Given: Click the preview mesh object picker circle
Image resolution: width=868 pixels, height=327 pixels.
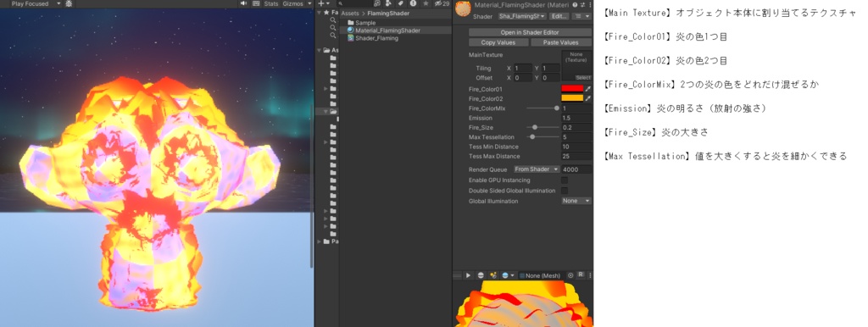Looking at the screenshot, I should 570,275.
